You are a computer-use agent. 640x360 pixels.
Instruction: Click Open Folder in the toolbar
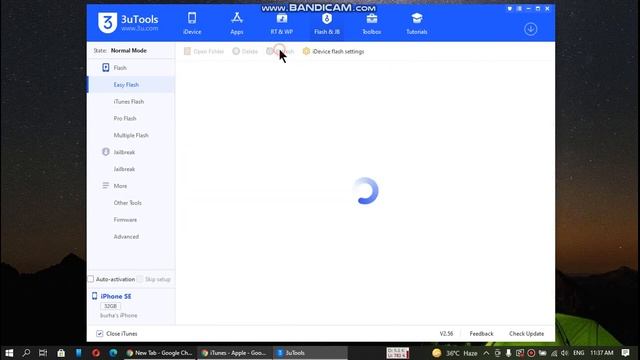[x=204, y=51]
